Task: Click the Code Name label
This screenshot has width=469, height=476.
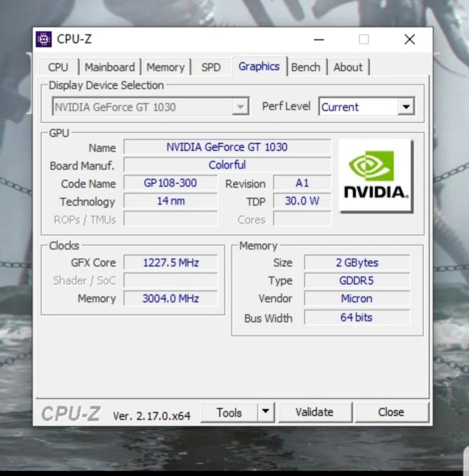Action: coord(89,184)
